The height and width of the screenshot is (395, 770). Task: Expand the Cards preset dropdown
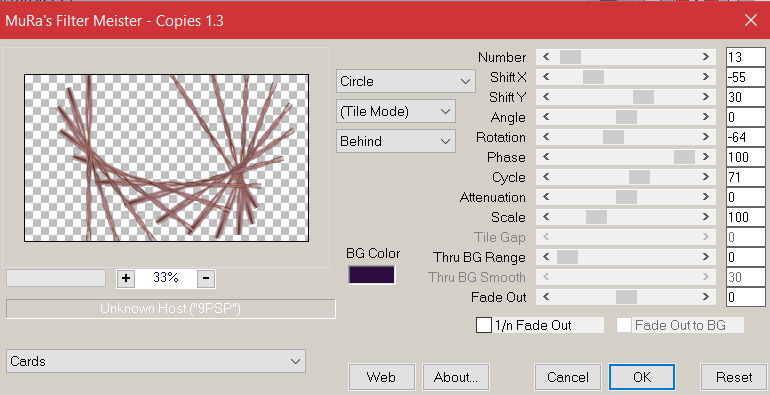pos(156,362)
